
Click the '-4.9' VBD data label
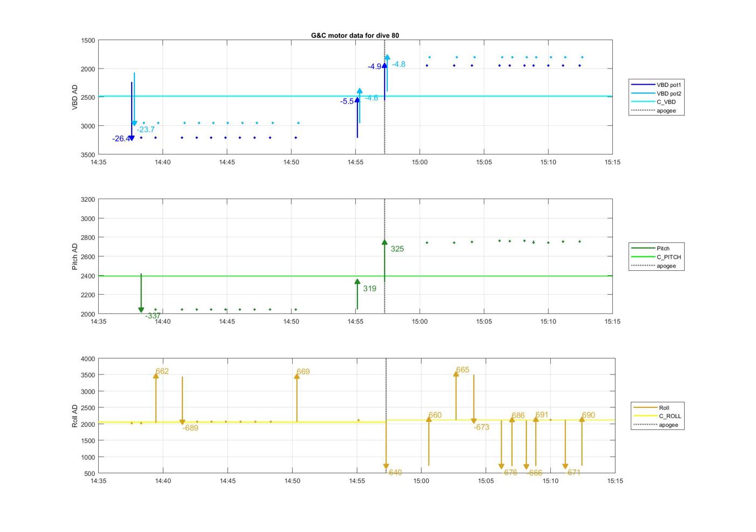tap(375, 67)
